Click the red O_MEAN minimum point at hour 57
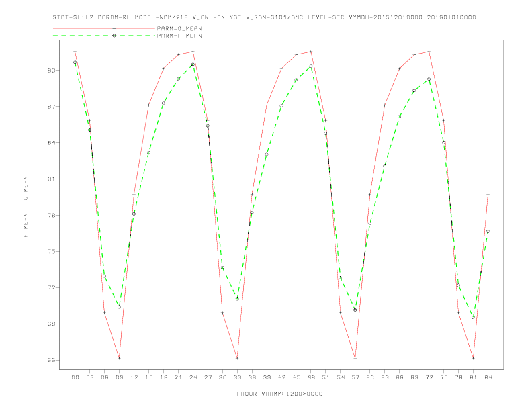 point(355,358)
